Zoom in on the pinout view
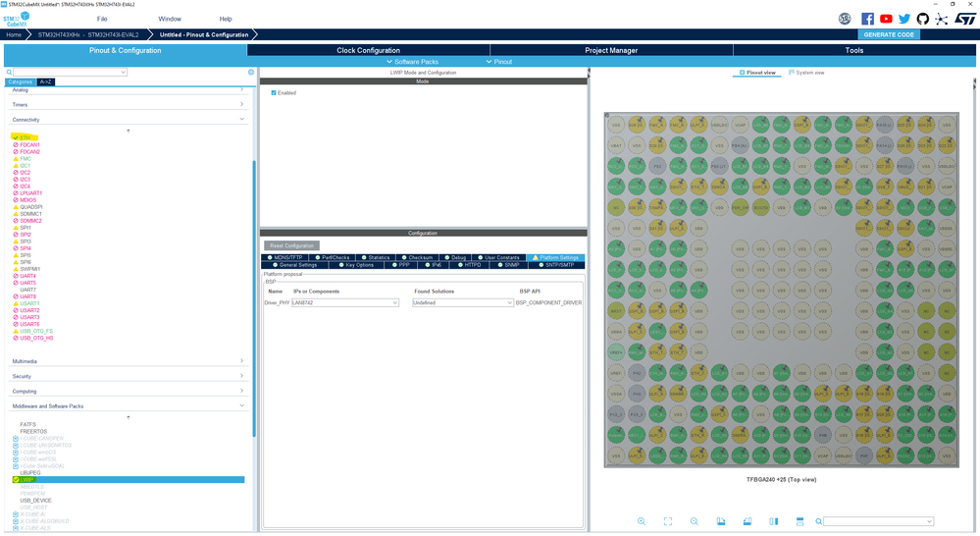Viewport: 980px width, 536px height. (x=642, y=521)
